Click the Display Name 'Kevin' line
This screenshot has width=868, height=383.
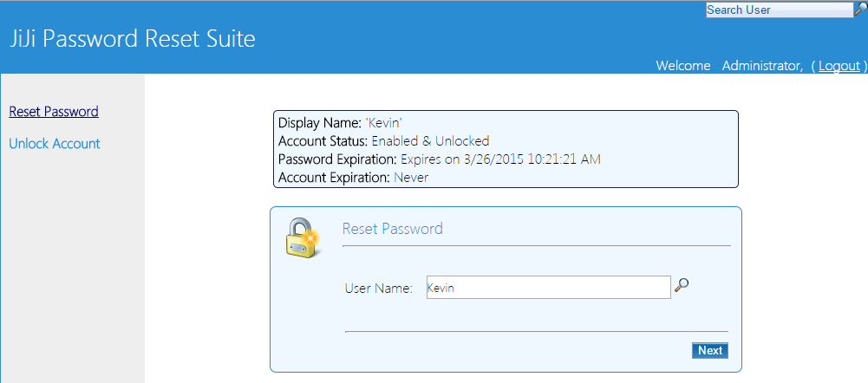[x=341, y=123]
